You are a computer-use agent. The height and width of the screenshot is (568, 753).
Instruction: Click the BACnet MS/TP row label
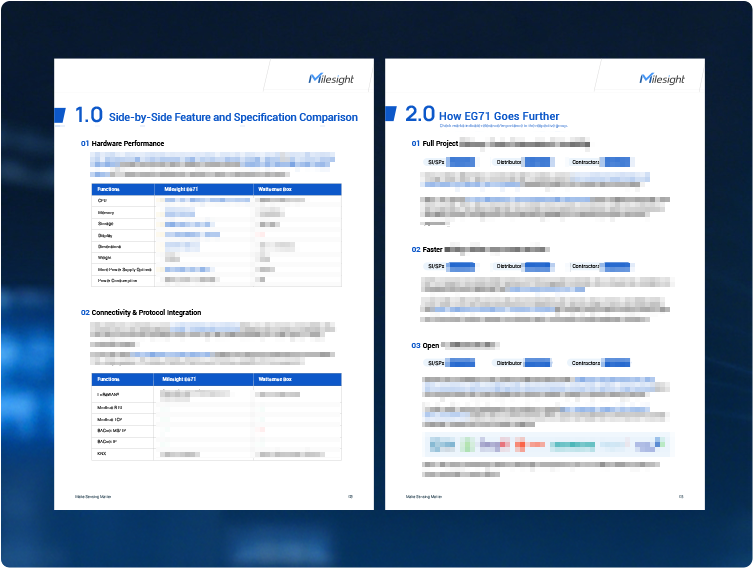(x=112, y=431)
